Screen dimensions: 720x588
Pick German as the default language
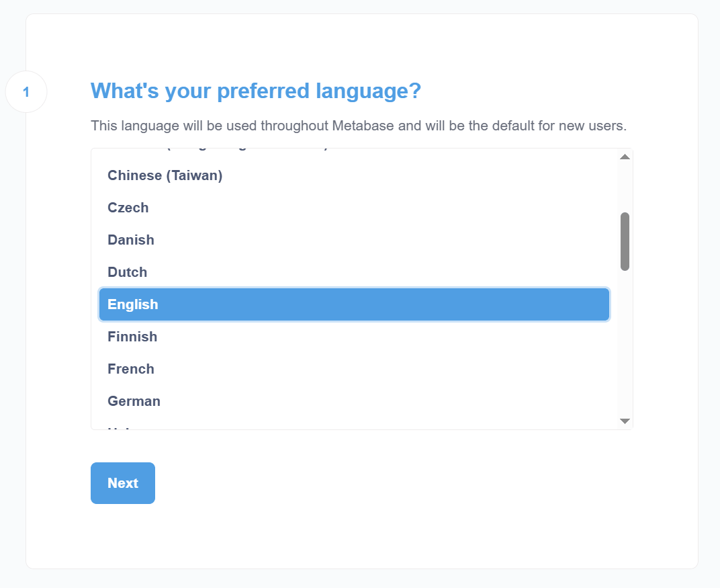click(x=134, y=401)
